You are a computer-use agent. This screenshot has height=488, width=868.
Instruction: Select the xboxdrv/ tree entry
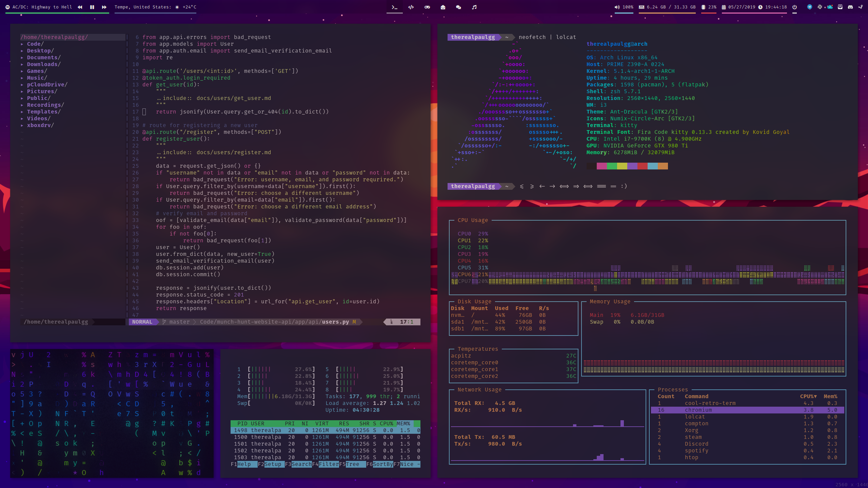pyautogui.click(x=40, y=125)
